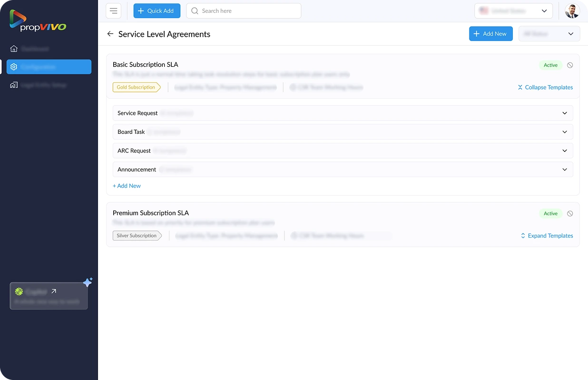Click the home icon in the sidebar
The width and height of the screenshot is (588, 380).
pos(14,49)
